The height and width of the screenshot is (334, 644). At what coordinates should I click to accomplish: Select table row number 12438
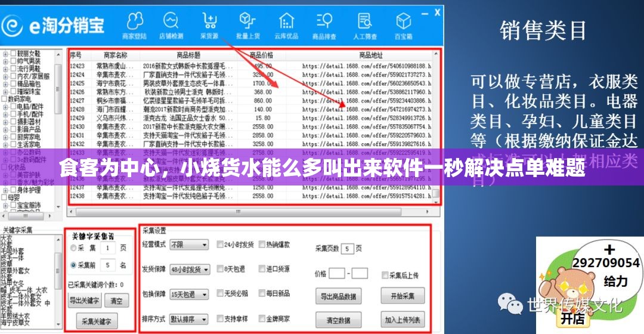pyautogui.click(x=250, y=196)
